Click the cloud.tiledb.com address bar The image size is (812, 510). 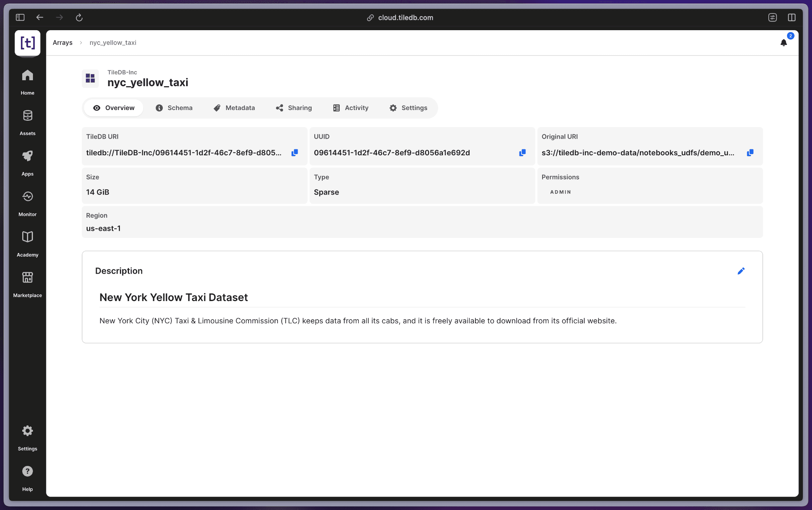point(405,17)
